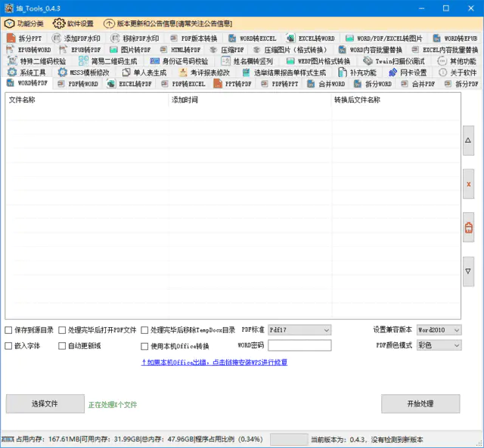Click the move-down triangle button
484x448 pixels.
click(x=468, y=270)
